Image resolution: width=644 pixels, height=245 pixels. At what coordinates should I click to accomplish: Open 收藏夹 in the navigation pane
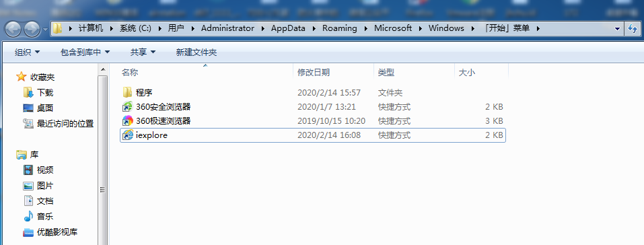(42, 77)
